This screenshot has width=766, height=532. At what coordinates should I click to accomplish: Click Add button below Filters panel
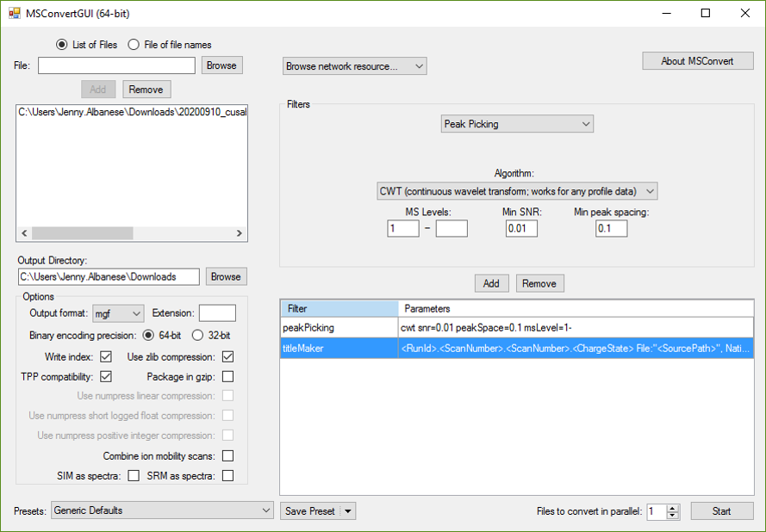[491, 283]
